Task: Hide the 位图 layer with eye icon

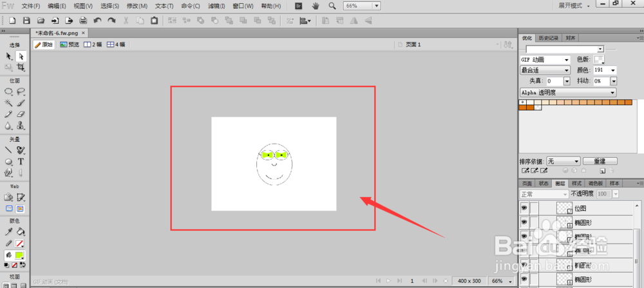Action: point(524,209)
